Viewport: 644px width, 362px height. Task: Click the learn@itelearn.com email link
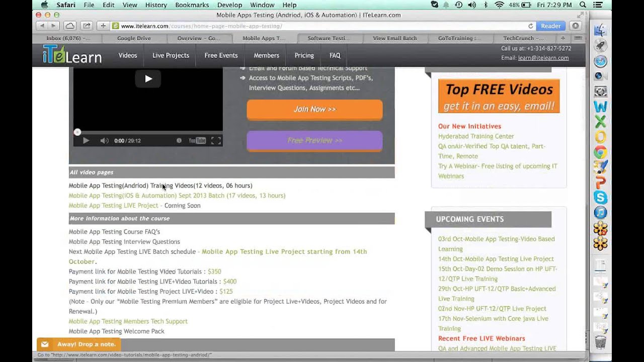pyautogui.click(x=543, y=58)
